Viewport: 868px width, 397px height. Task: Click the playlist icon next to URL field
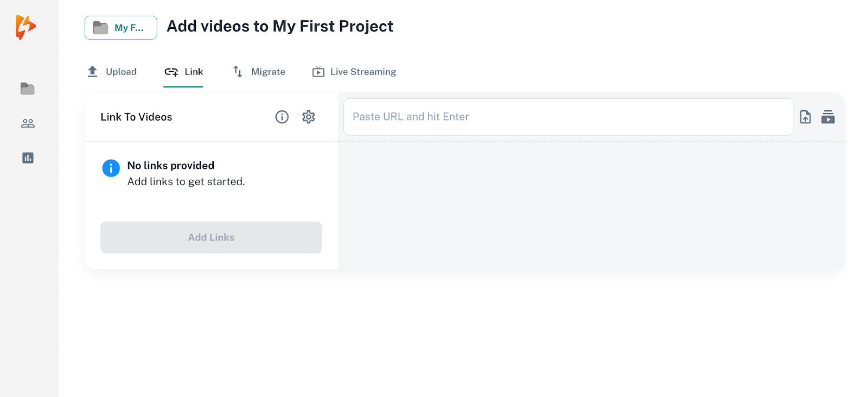tap(828, 117)
